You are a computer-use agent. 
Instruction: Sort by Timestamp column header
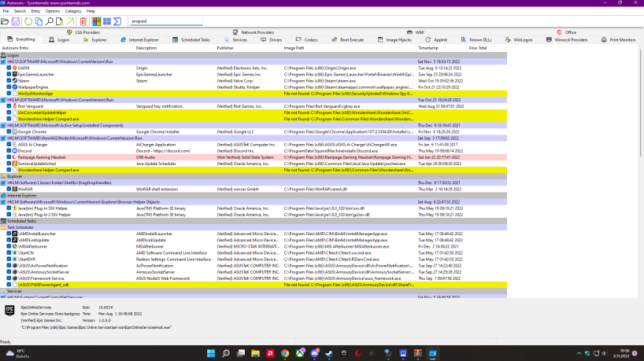[x=442, y=48]
